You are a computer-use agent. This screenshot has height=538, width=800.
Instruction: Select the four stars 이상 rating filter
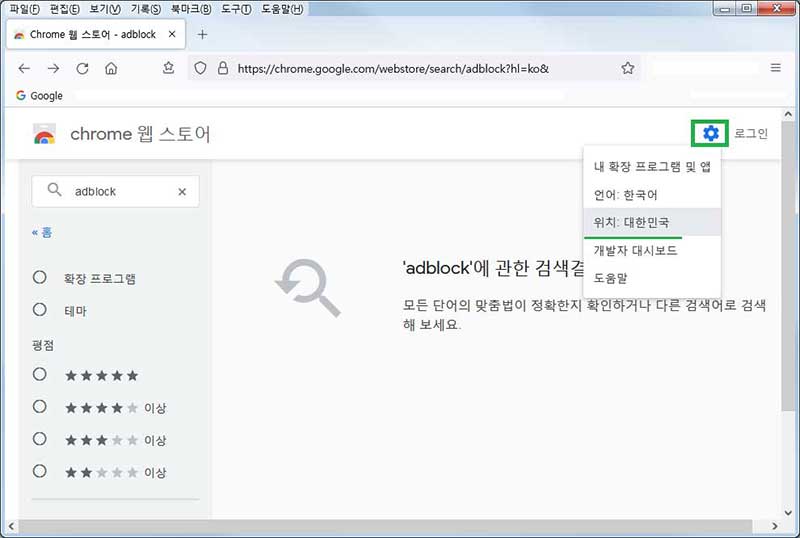pyautogui.click(x=40, y=406)
